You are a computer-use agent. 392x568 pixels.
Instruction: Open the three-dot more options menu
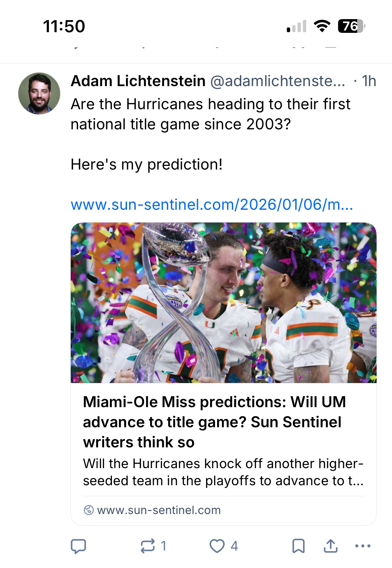(363, 546)
